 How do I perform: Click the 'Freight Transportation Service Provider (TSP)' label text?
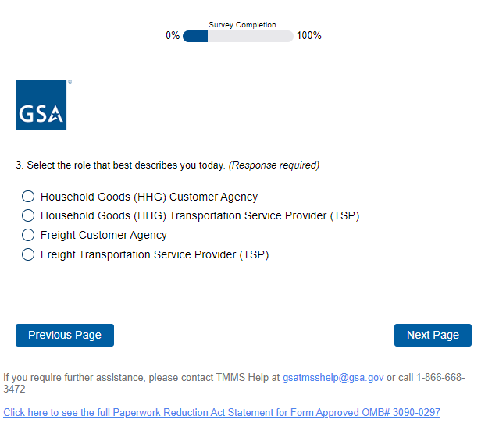(x=154, y=254)
